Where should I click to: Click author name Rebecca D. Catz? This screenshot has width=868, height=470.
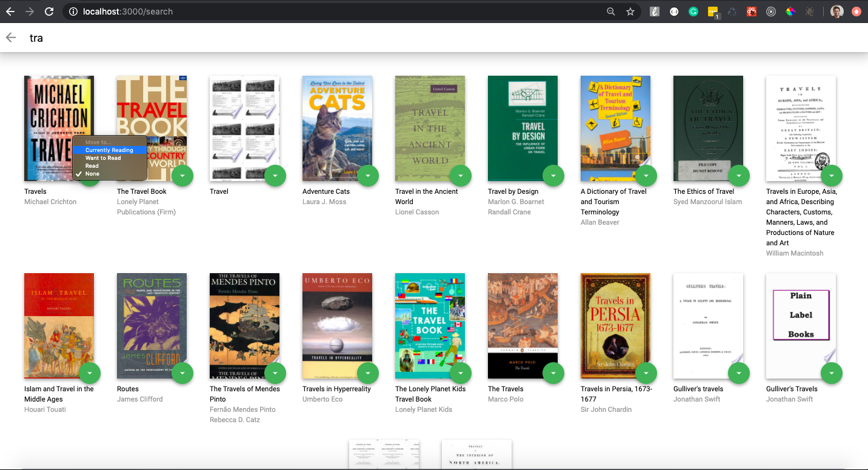(x=235, y=420)
